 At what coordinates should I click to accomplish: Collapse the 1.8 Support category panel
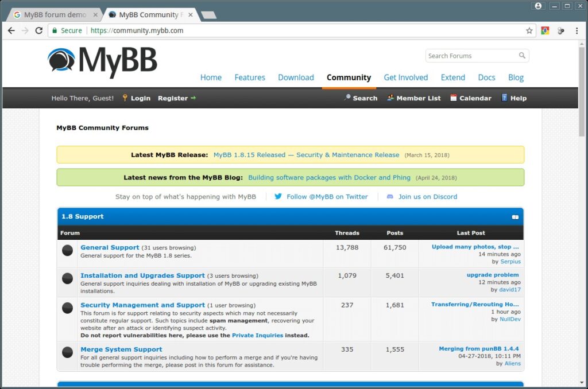(515, 216)
